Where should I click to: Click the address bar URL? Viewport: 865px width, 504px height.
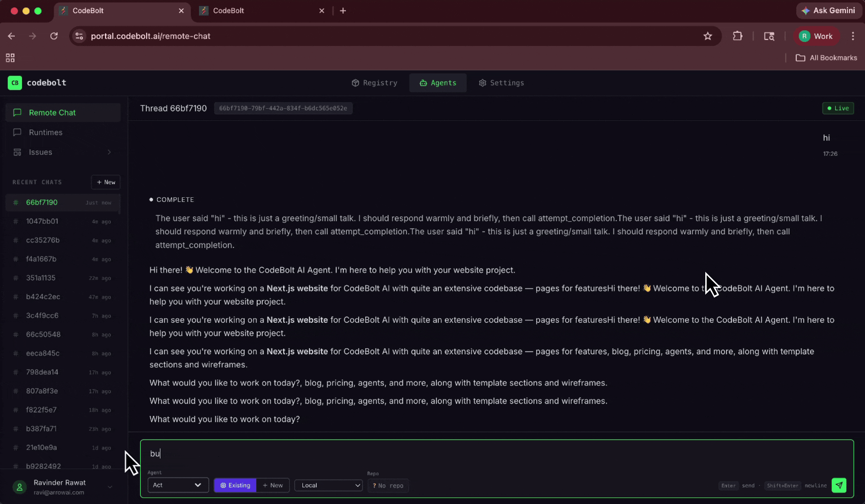[x=150, y=36]
